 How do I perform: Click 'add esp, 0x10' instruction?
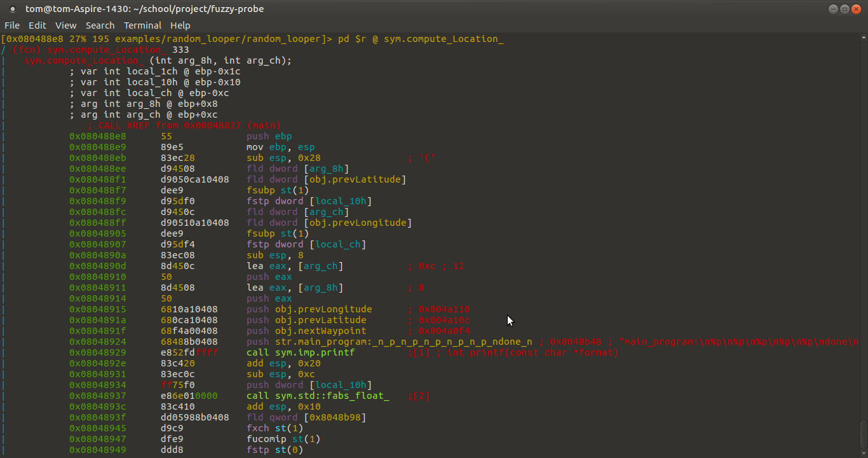tap(283, 406)
